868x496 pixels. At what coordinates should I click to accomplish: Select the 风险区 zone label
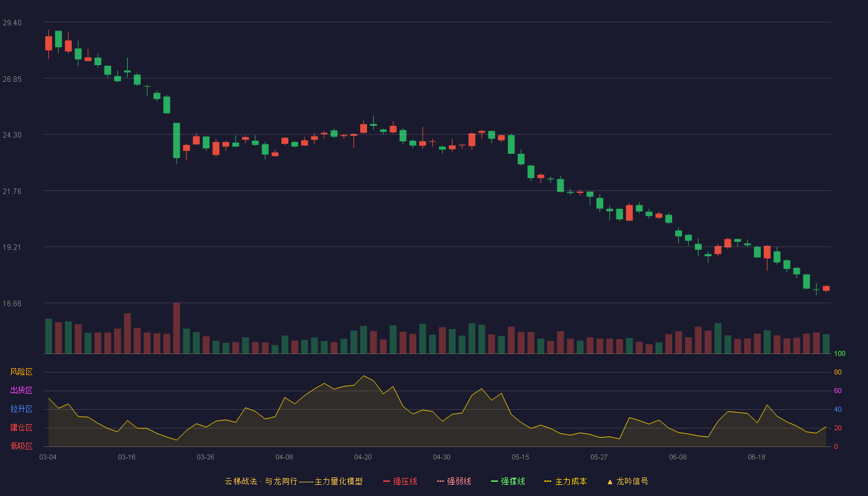(x=21, y=372)
